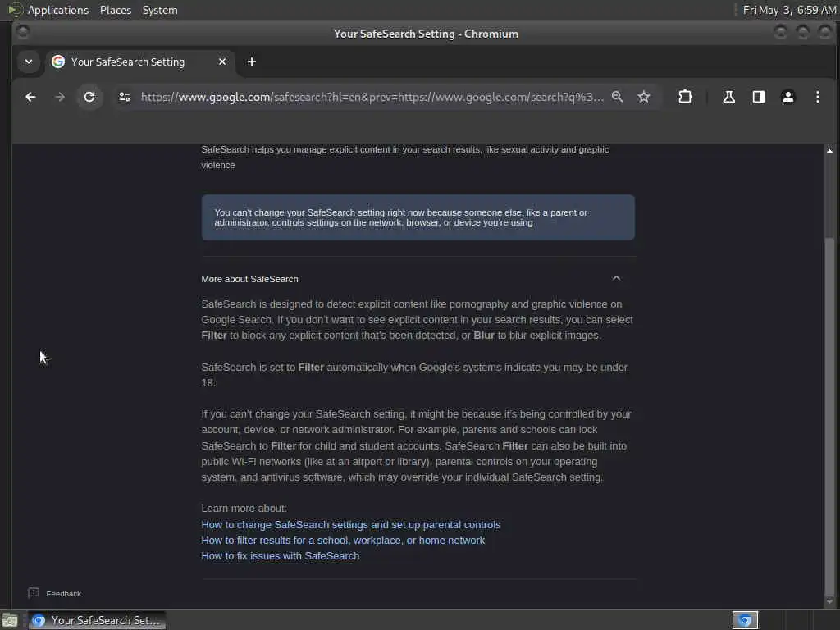Screen dimensions: 840x630
Task: Open the Extensions puzzle icon
Action: coord(685,97)
